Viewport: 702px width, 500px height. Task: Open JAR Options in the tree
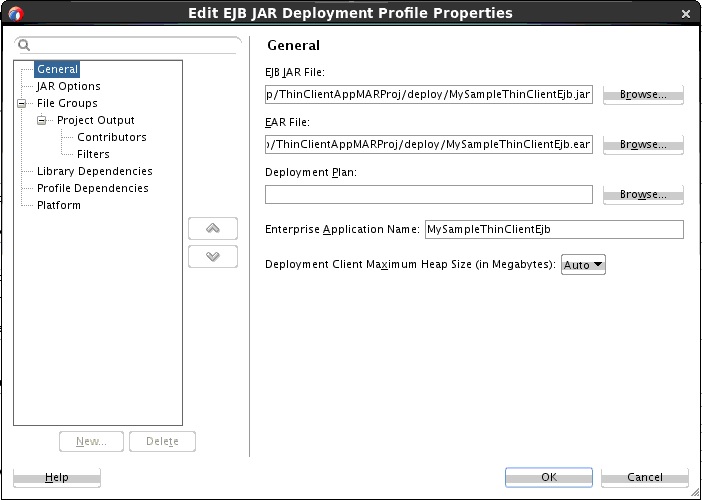pos(68,86)
